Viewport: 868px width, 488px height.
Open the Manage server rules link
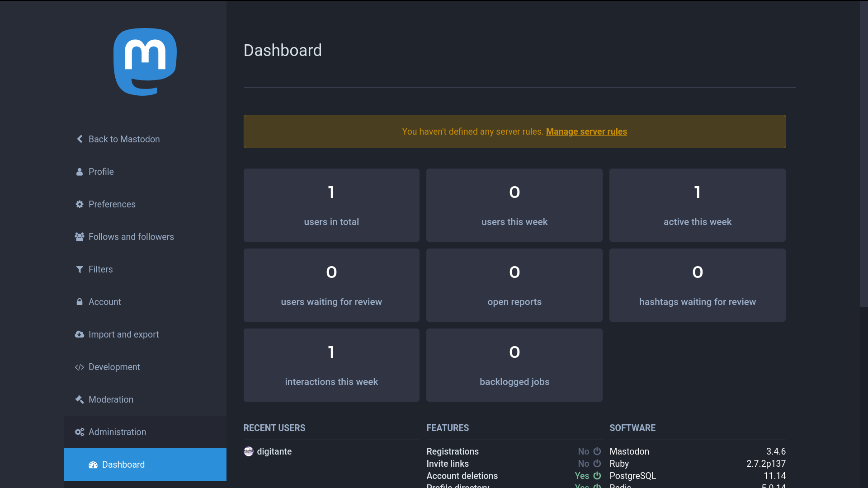tap(586, 131)
